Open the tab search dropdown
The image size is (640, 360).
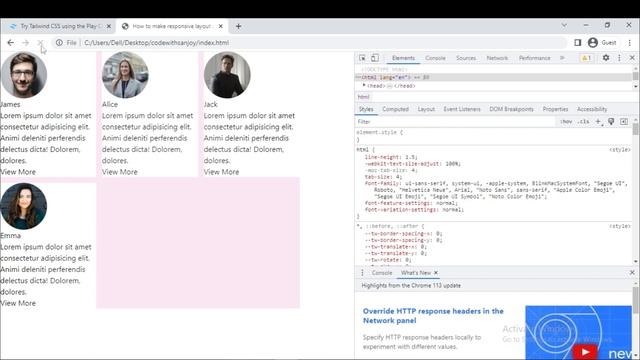564,25
